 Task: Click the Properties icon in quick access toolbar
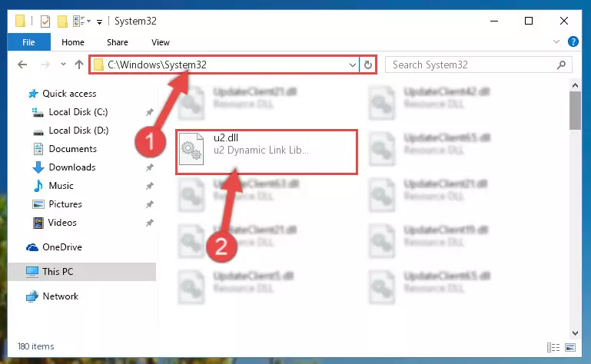coord(45,21)
